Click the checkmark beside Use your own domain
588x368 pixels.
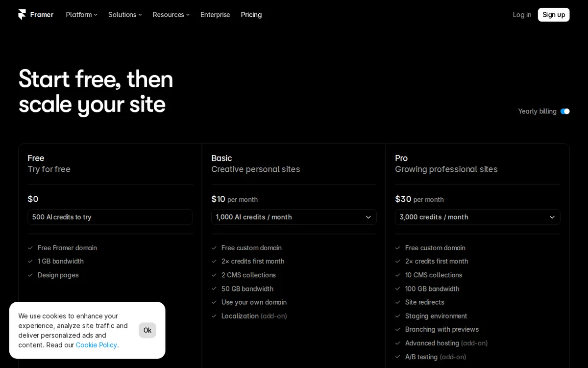[214, 302]
